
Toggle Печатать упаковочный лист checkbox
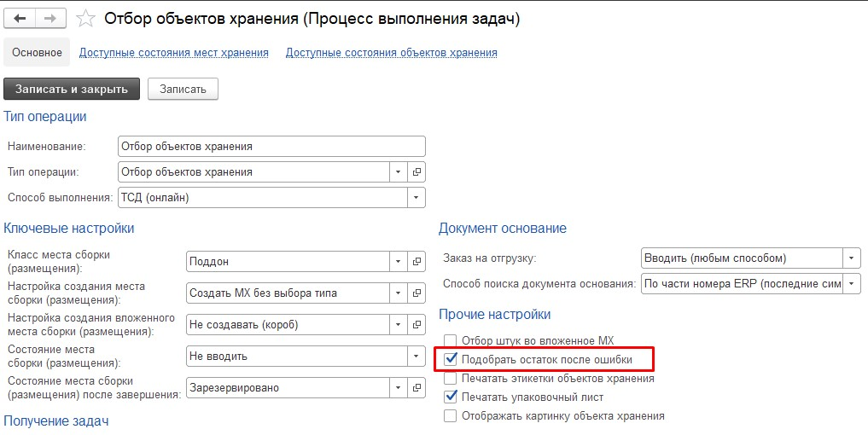[451, 397]
